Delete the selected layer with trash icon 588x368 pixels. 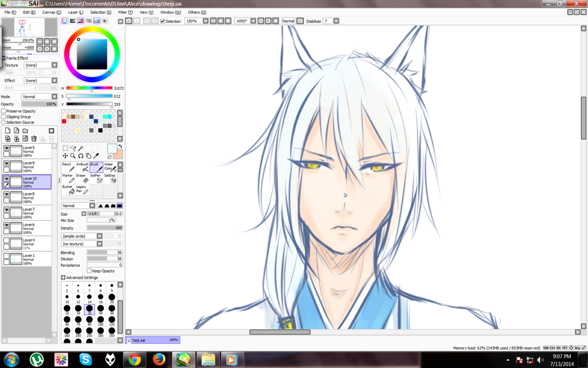[x=34, y=139]
